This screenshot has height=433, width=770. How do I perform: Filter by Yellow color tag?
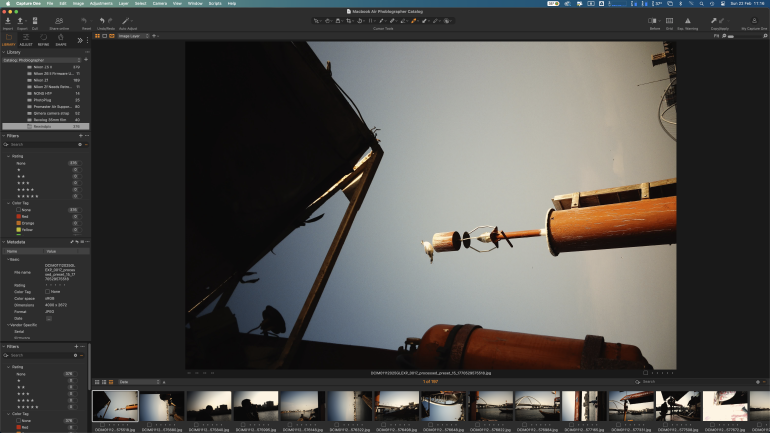27,228
